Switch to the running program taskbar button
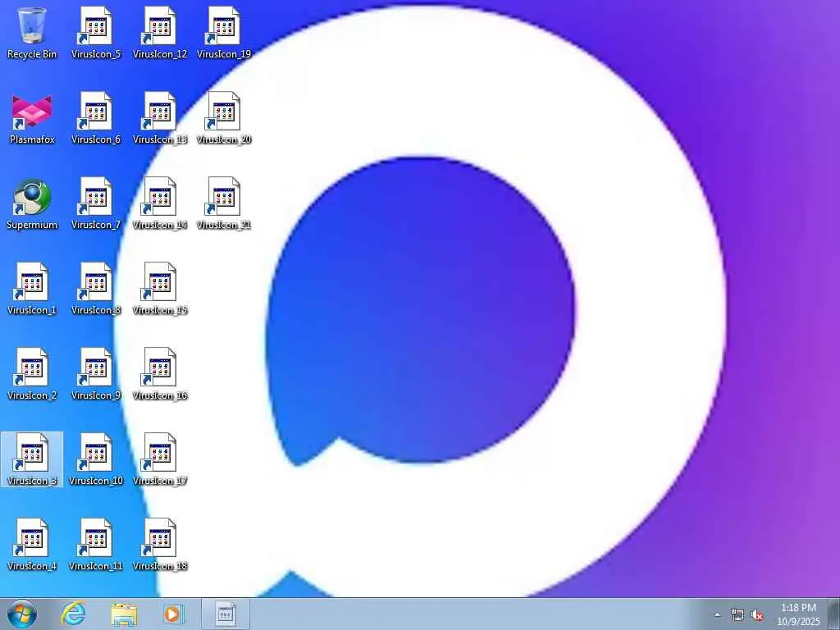The height and width of the screenshot is (630, 840). click(226, 614)
